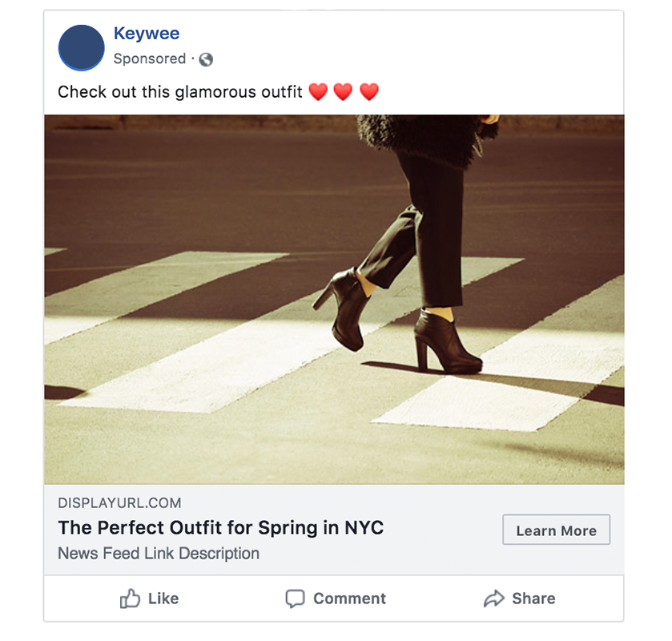Click the Share text label

pyautogui.click(x=533, y=599)
